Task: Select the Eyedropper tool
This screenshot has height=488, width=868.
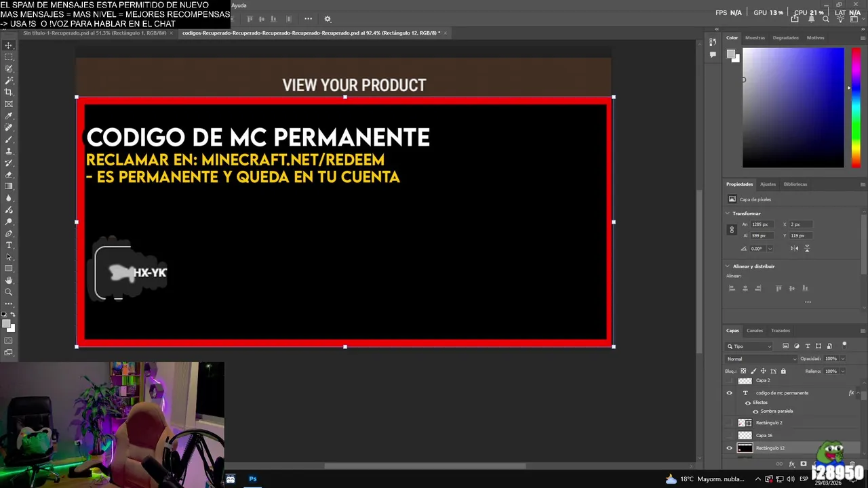Action: (9, 116)
